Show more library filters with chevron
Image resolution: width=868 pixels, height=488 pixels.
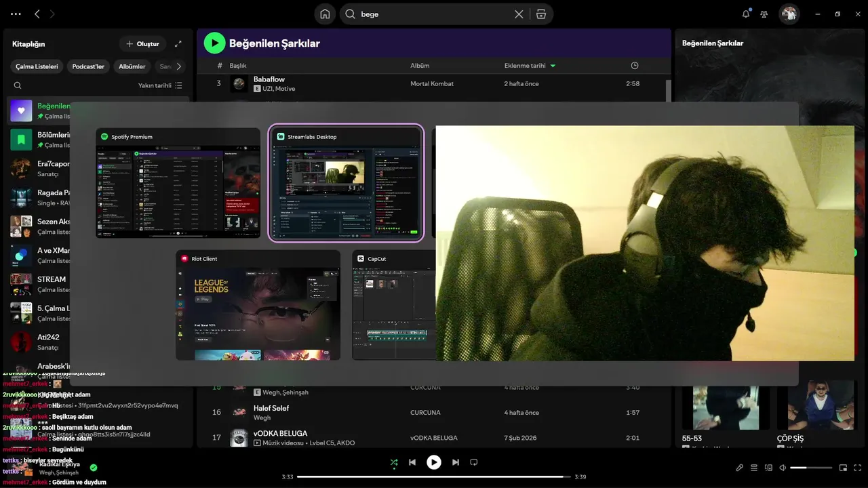click(179, 66)
